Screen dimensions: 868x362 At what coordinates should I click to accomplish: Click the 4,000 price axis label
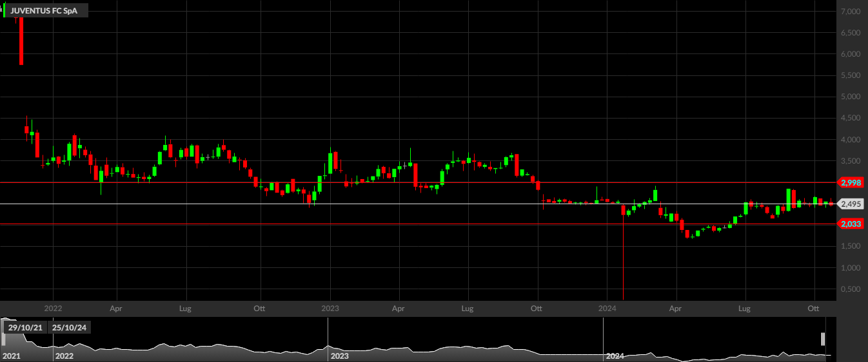click(x=851, y=140)
